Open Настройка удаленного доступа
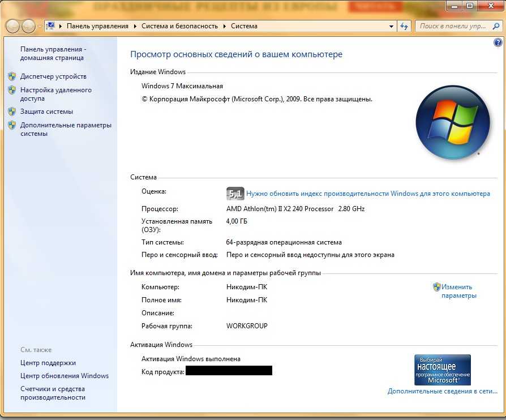The width and height of the screenshot is (506, 420). pyautogui.click(x=56, y=95)
